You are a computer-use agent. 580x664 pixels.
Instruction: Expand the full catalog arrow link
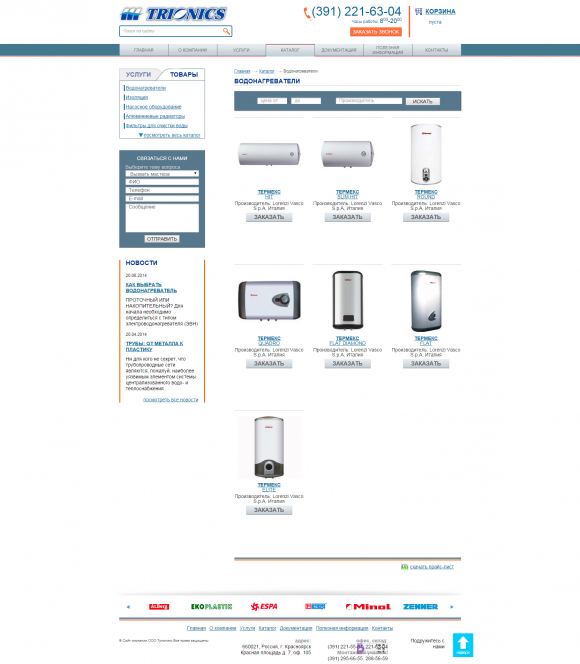pos(169,135)
